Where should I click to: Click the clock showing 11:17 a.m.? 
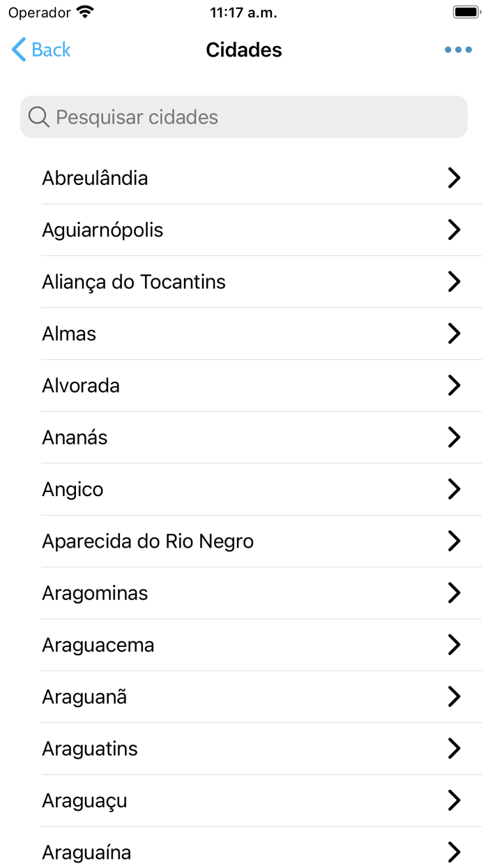(243, 12)
